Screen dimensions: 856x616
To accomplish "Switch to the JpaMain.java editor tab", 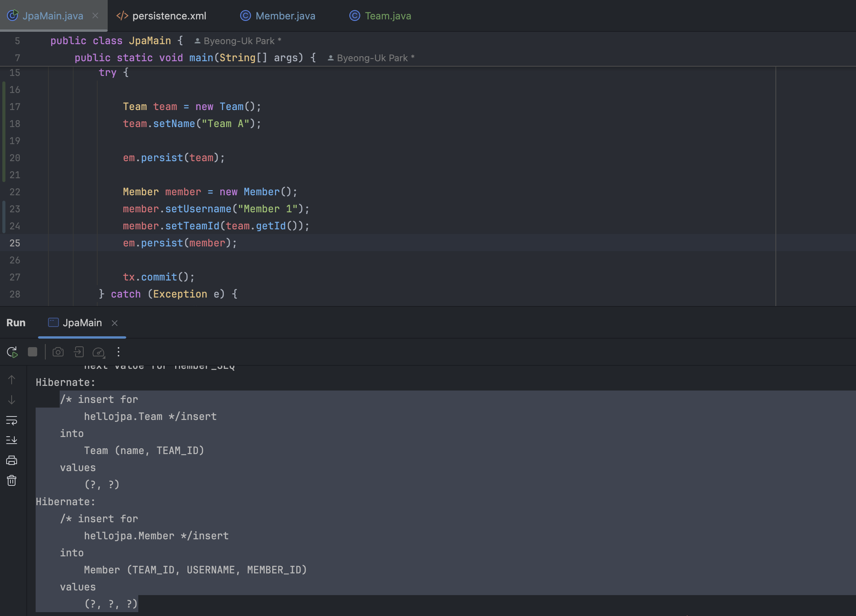I will point(53,15).
